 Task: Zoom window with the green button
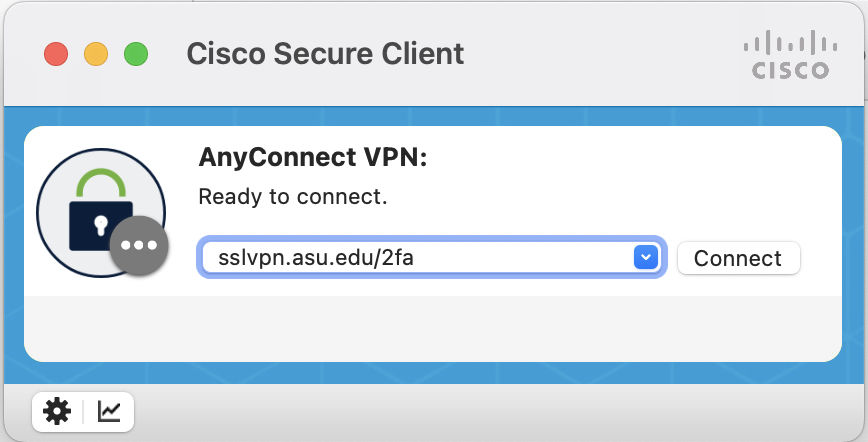(136, 53)
